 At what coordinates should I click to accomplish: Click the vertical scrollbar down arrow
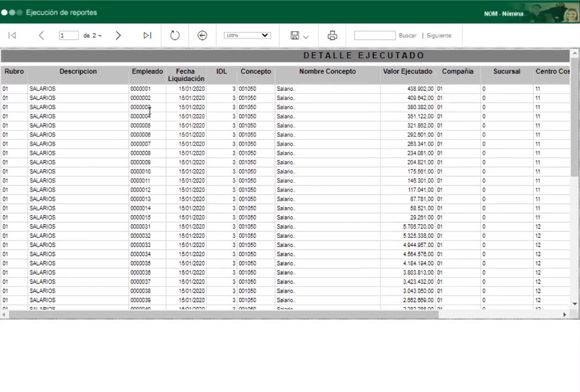tap(575, 304)
